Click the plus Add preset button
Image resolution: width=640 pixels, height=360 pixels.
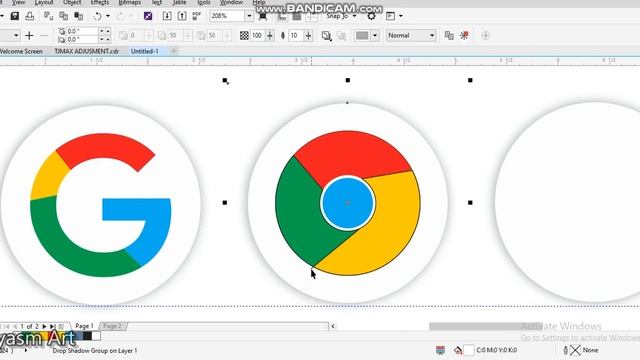[29, 36]
